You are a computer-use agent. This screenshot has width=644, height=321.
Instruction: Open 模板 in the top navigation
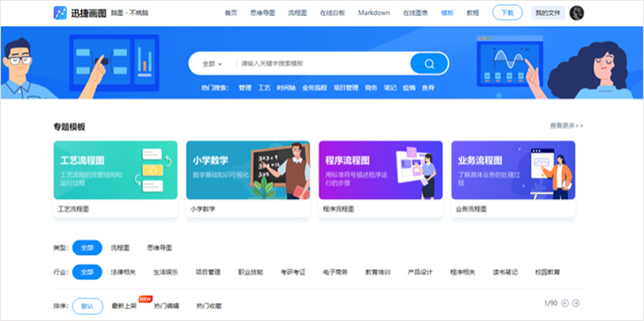point(447,13)
